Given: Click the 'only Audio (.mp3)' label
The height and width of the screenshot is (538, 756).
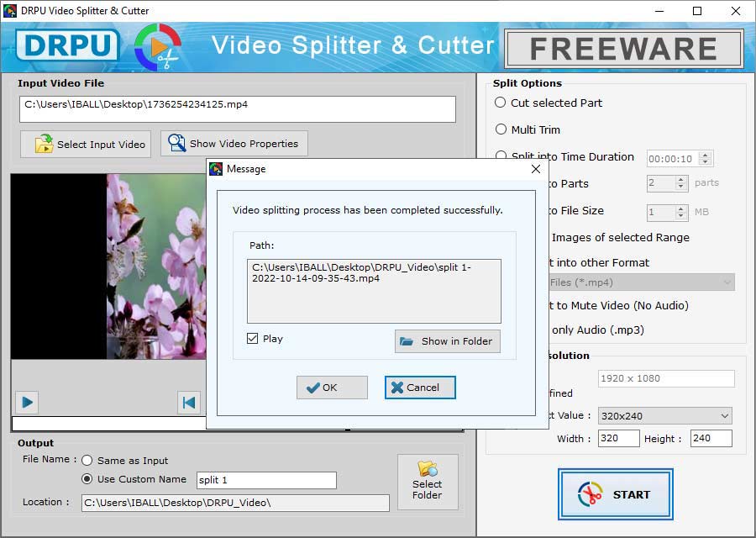Looking at the screenshot, I should [598, 330].
